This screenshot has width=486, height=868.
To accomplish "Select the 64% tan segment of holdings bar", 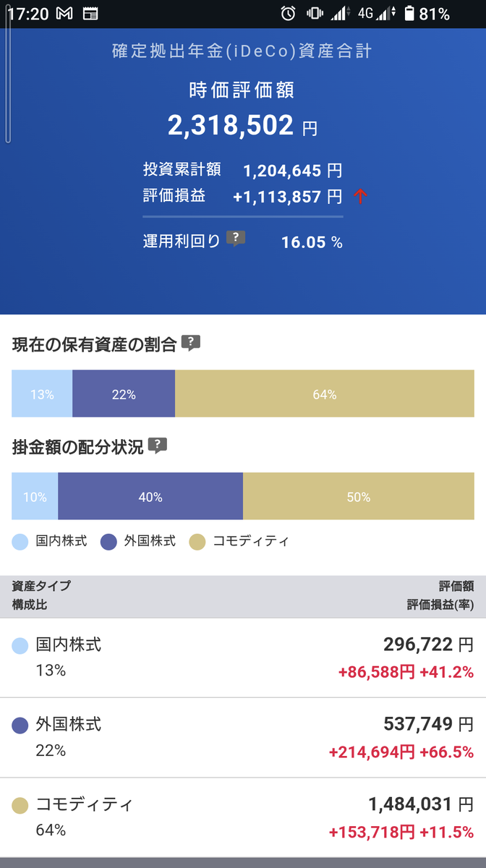I will (x=325, y=394).
